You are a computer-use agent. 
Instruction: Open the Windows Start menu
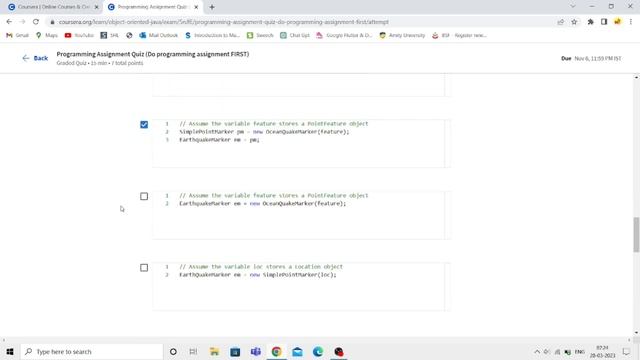(x=10, y=351)
